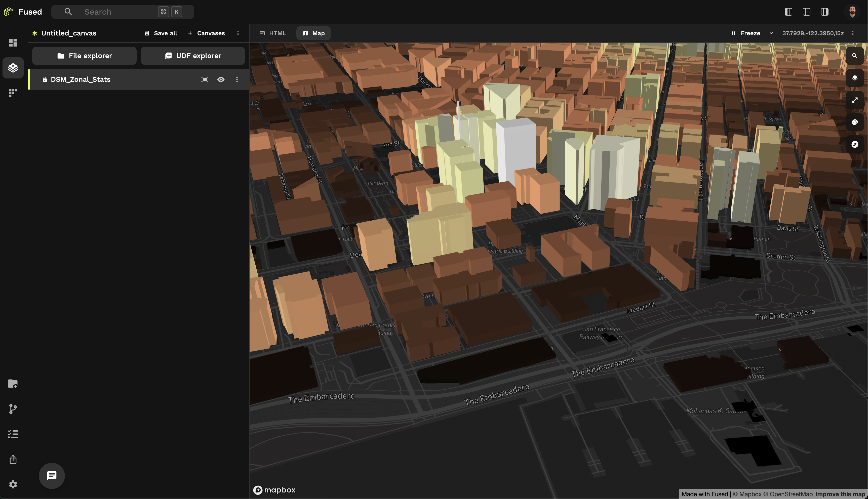This screenshot has height=499, width=868.
Task: Select the Map tab
Action: [313, 33]
